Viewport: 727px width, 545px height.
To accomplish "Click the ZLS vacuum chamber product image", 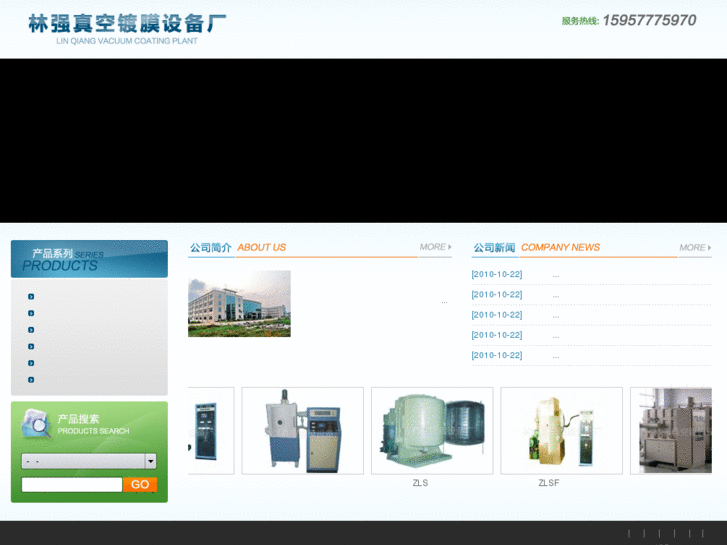I will [x=432, y=430].
